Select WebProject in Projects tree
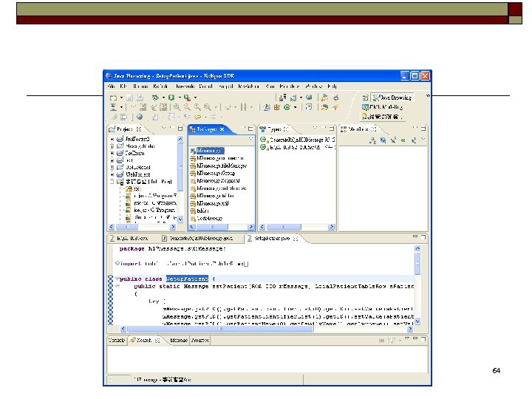Viewport: 532px width, 399px height. pos(134,174)
